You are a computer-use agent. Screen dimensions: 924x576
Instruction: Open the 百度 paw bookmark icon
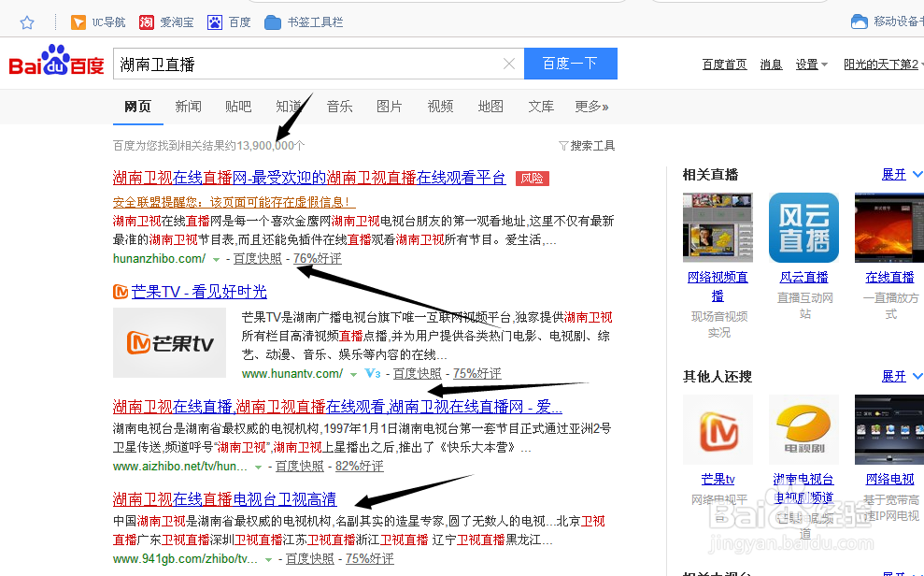215,22
